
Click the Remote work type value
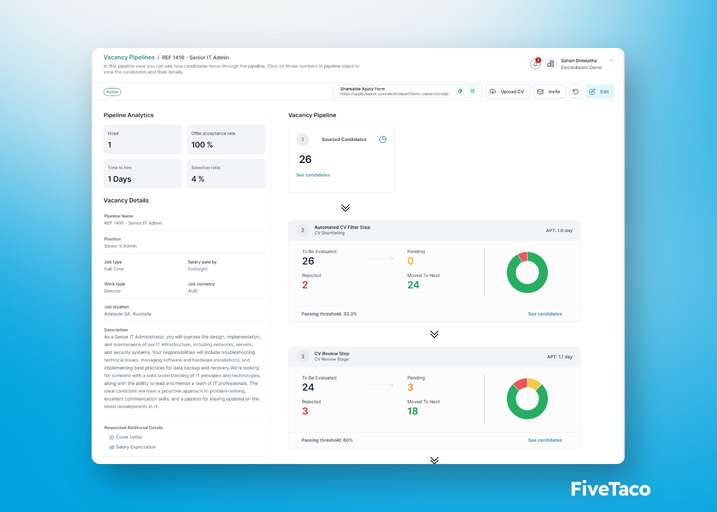[x=112, y=291]
